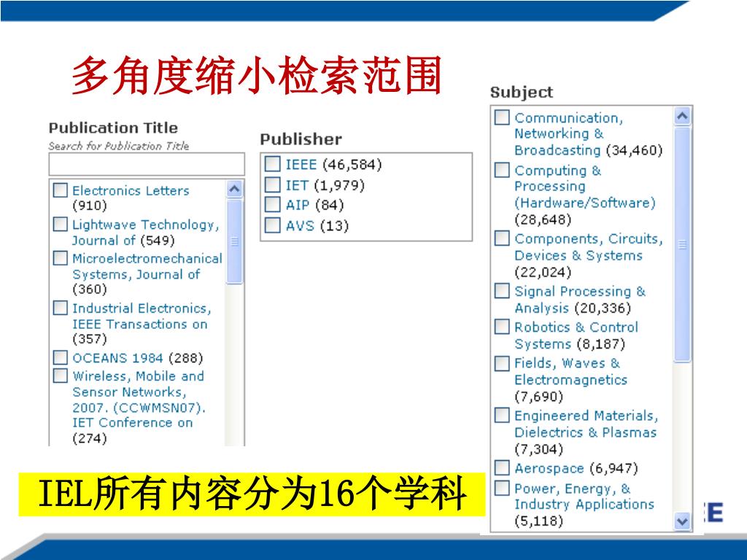
Task: Open Signal Processing & Analysis link
Action: click(580, 300)
